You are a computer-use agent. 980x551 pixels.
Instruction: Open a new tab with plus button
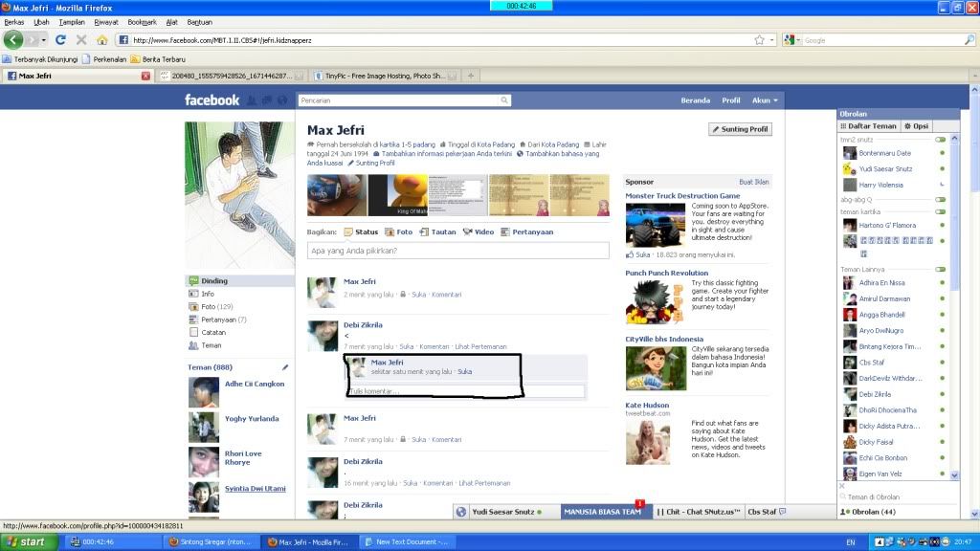pyautogui.click(x=471, y=76)
